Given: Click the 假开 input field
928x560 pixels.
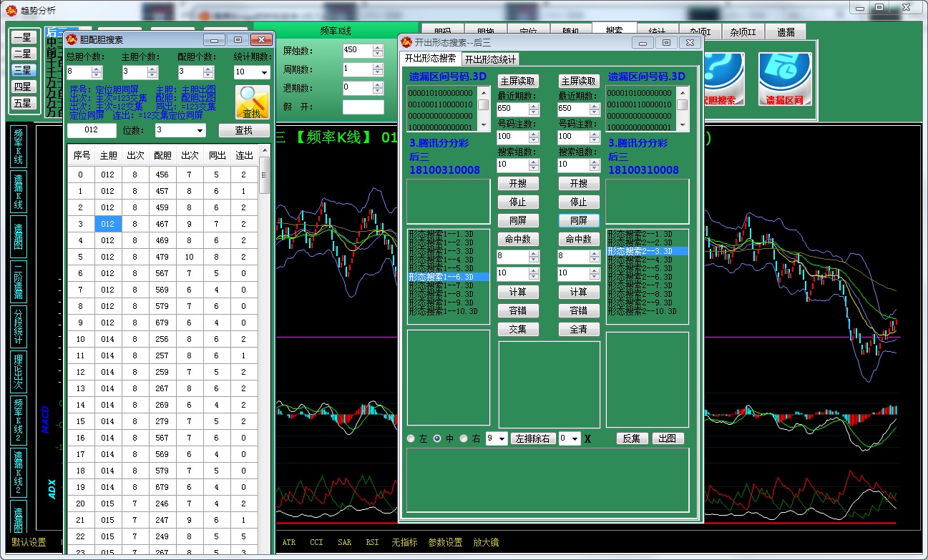Looking at the screenshot, I should pyautogui.click(x=363, y=107).
